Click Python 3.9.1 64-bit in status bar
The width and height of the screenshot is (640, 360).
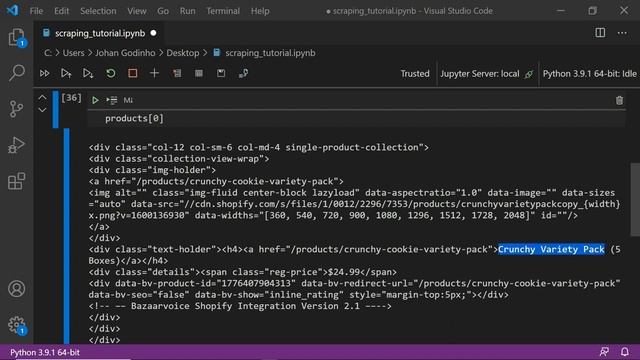45,352
